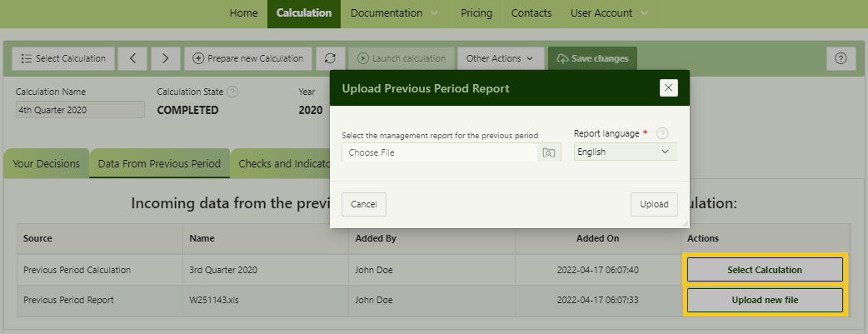Expand the Report language dropdown
The height and width of the screenshot is (334, 868).
coord(625,152)
